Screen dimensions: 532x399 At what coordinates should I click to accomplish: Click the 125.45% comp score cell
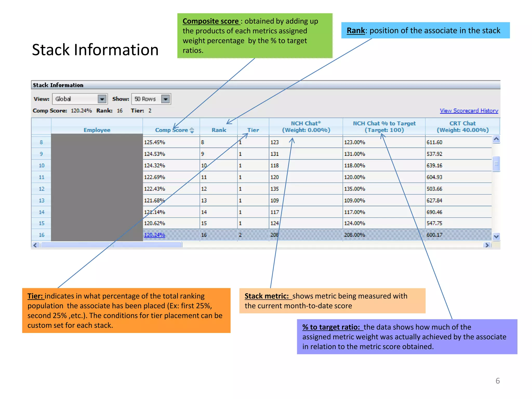click(155, 142)
